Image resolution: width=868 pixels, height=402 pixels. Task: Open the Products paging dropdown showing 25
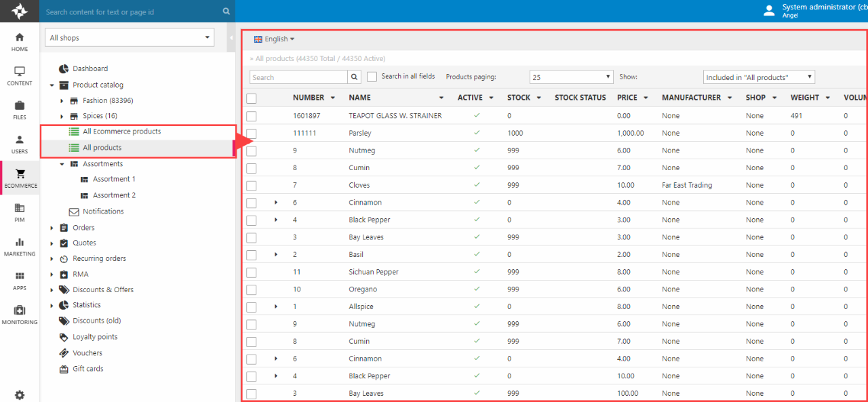(571, 77)
